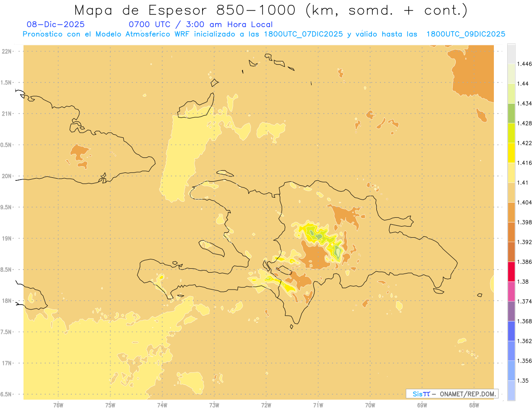The image size is (532, 411).
Task: Click the '1.398' value on the color scale
Action: tap(525, 222)
